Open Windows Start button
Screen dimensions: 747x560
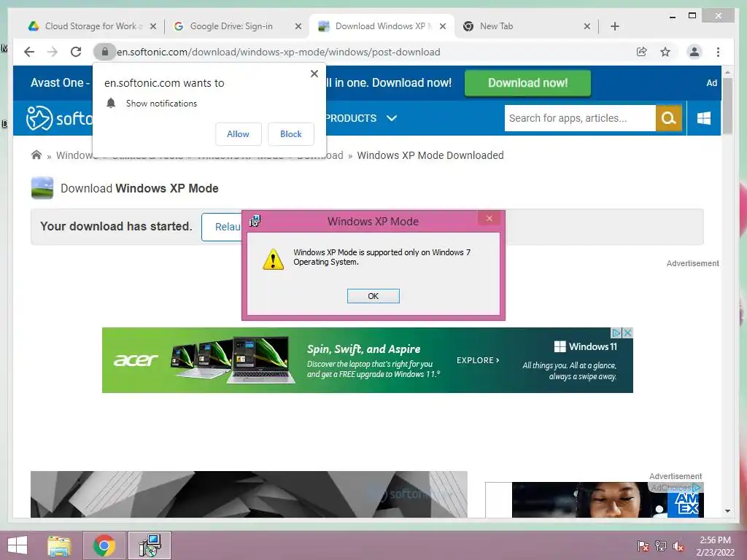[x=18, y=545]
